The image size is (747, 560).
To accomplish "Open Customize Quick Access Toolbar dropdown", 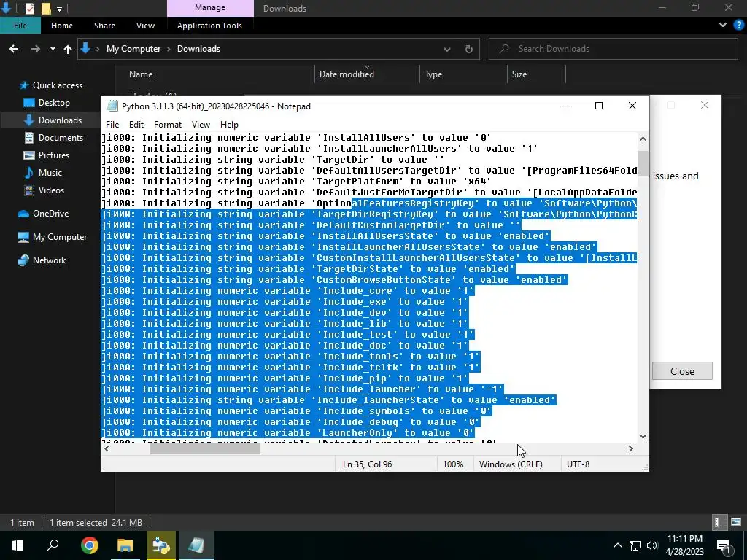I will pyautogui.click(x=59, y=8).
